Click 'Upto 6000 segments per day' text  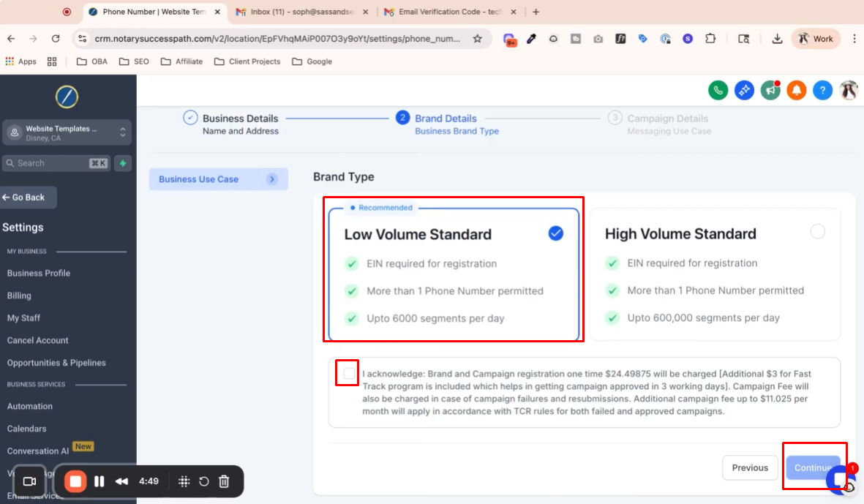coord(435,318)
